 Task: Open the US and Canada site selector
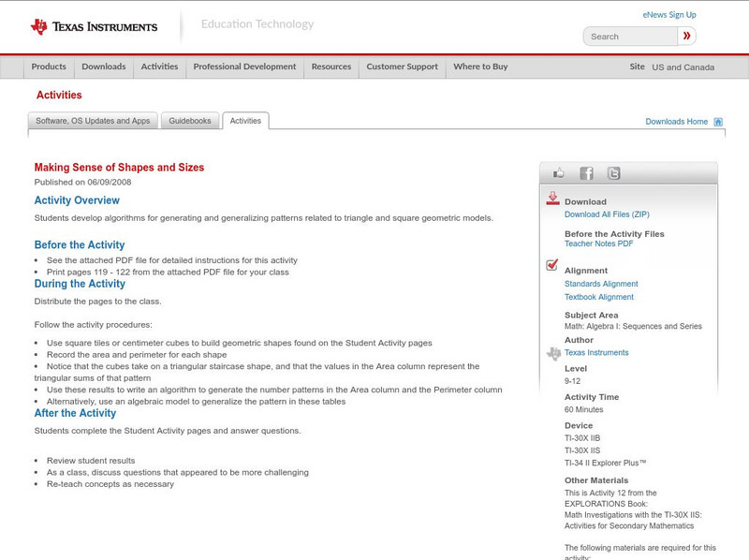click(x=683, y=67)
